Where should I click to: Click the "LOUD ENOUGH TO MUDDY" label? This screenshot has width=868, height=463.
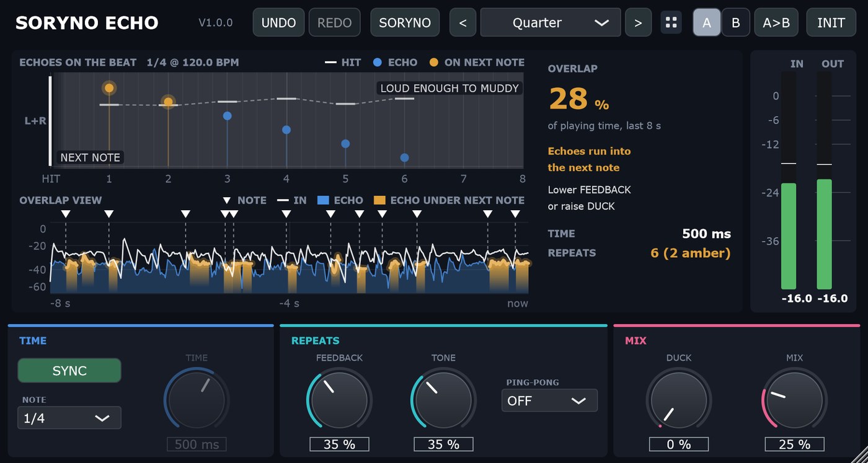[x=449, y=88]
